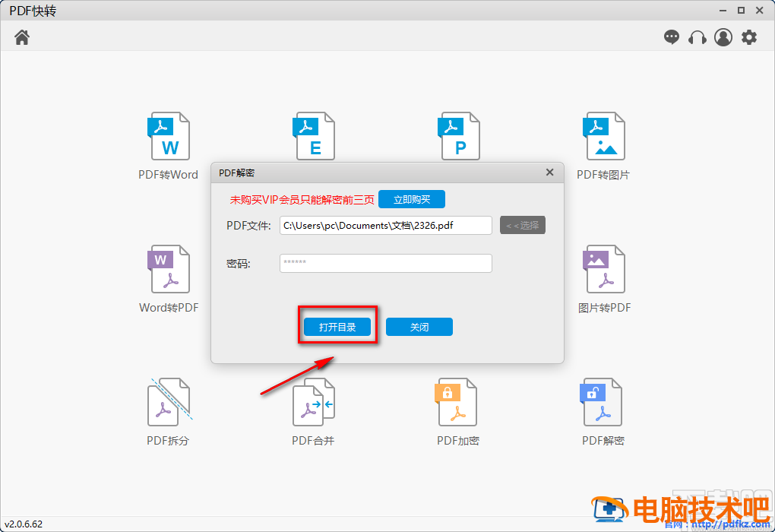Click the v2.0.6.62 version text

click(x=24, y=524)
